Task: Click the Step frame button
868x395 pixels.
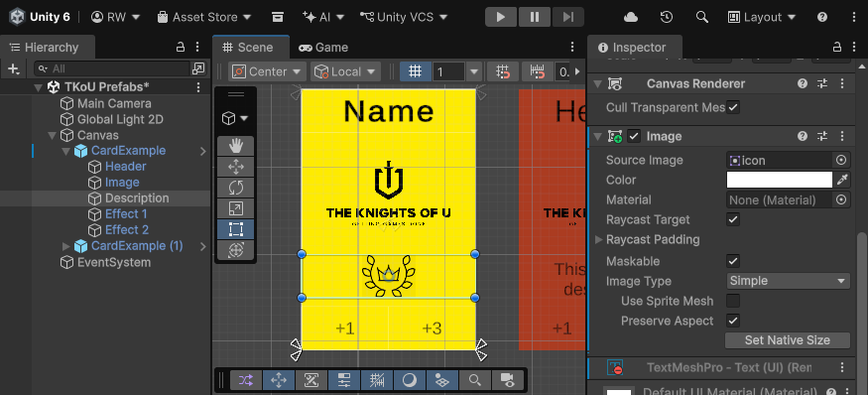Action: (x=568, y=17)
